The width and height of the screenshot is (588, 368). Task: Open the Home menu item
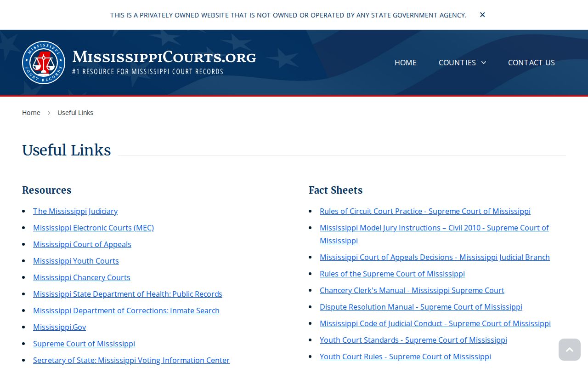tap(406, 63)
